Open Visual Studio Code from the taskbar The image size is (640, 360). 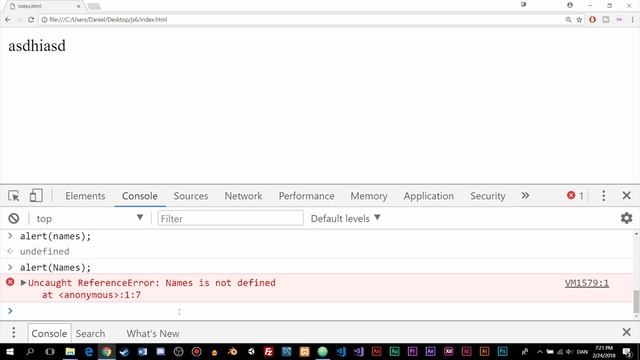341,351
